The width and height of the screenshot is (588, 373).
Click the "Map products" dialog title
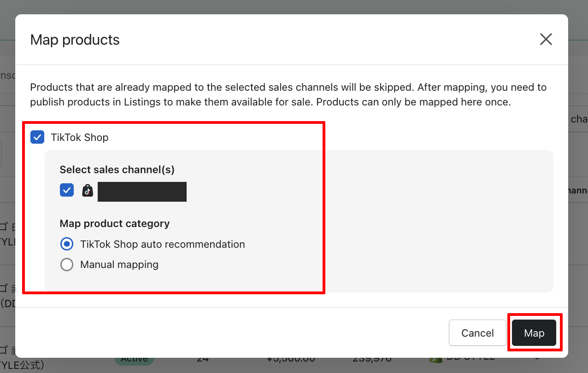point(75,40)
